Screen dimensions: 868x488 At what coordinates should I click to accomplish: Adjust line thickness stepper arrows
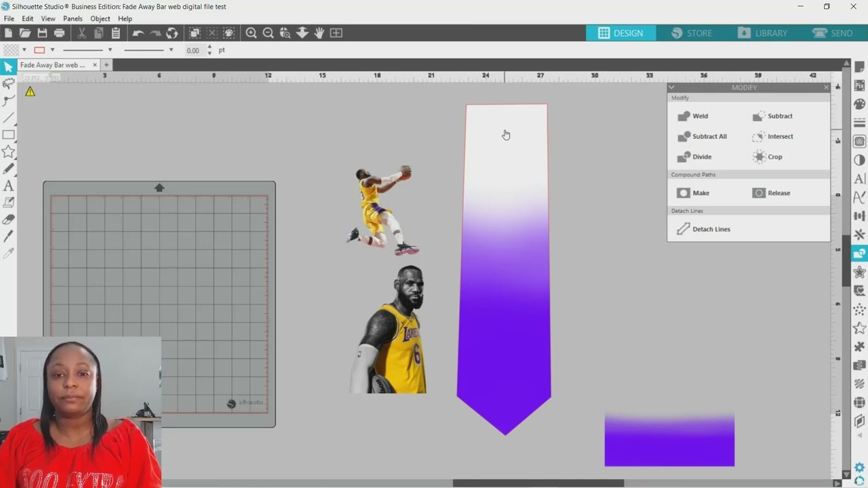pos(209,50)
